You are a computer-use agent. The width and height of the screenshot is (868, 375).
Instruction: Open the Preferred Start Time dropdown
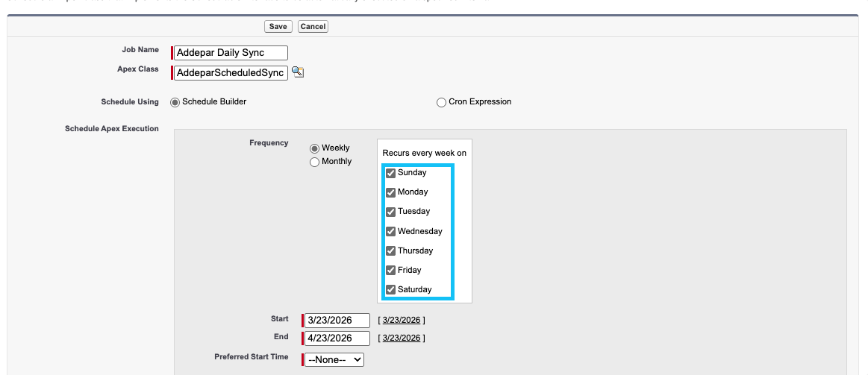334,359
